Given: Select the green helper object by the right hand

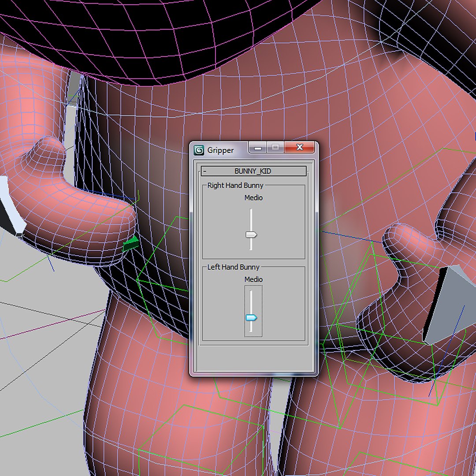Looking at the screenshot, I should point(131,243).
